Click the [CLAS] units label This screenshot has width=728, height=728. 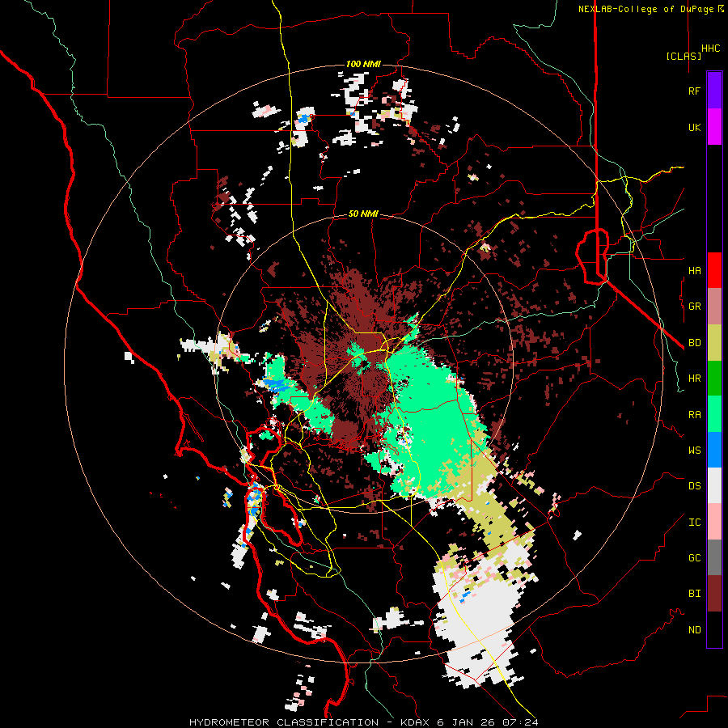pyautogui.click(x=684, y=56)
